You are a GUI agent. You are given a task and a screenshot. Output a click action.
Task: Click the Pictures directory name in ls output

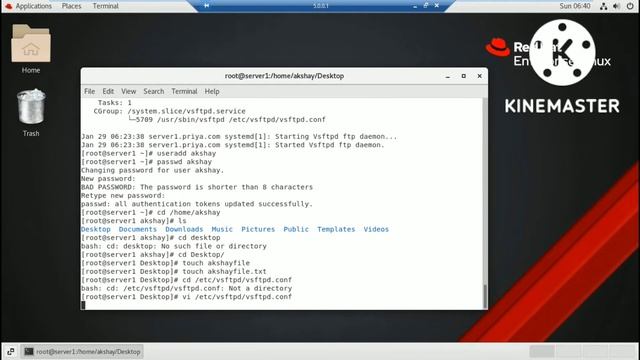click(258, 229)
